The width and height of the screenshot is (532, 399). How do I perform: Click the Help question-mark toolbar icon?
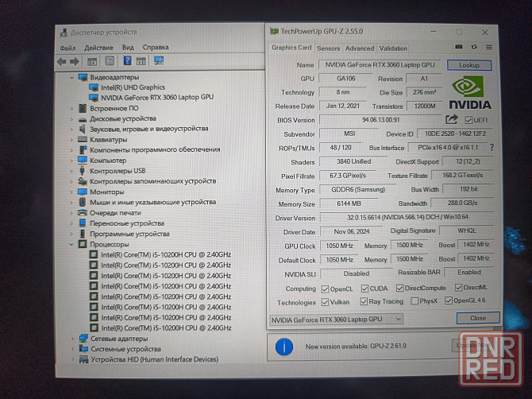(127, 60)
